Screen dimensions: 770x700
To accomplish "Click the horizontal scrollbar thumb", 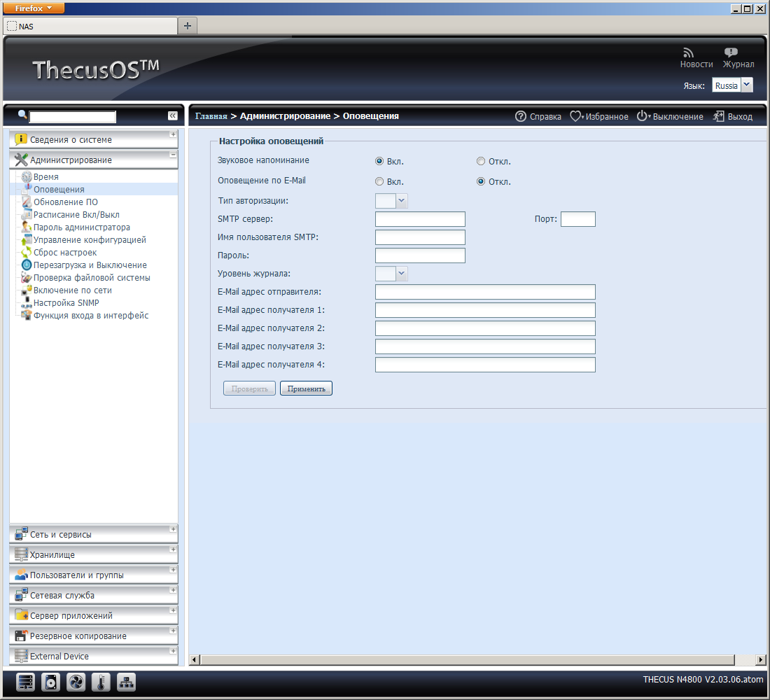I will (x=468, y=659).
